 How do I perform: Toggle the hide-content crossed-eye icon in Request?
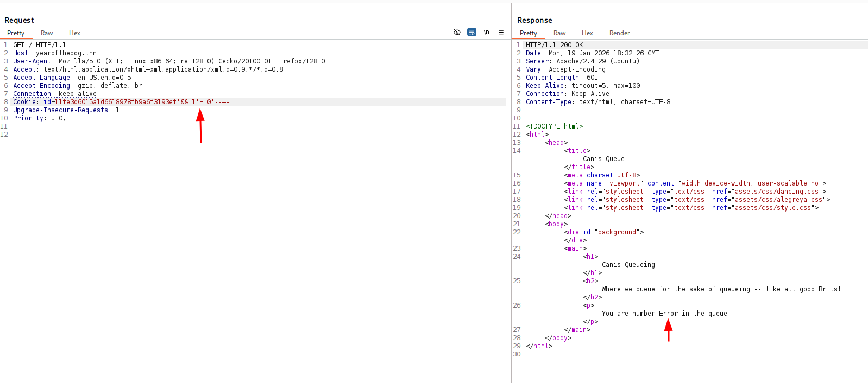point(457,33)
